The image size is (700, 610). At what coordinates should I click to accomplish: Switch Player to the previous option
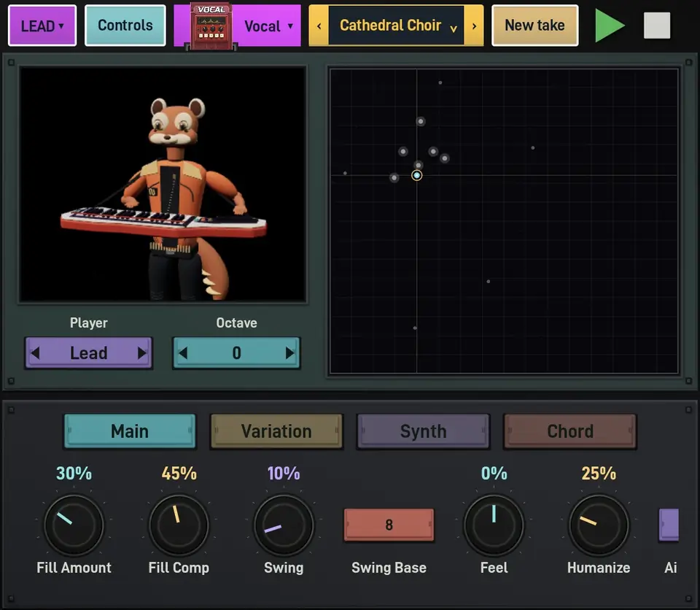click(x=35, y=353)
